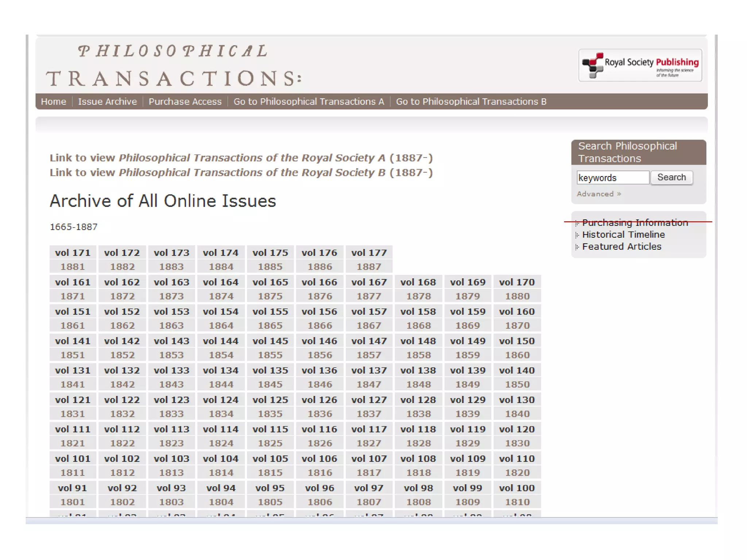Open the Advanced search link

click(x=598, y=194)
